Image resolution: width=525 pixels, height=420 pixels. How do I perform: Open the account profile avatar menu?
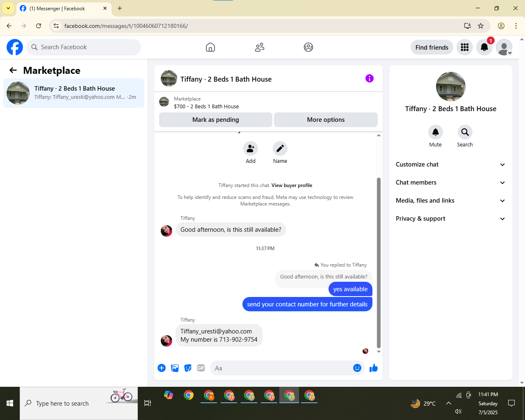point(504,47)
